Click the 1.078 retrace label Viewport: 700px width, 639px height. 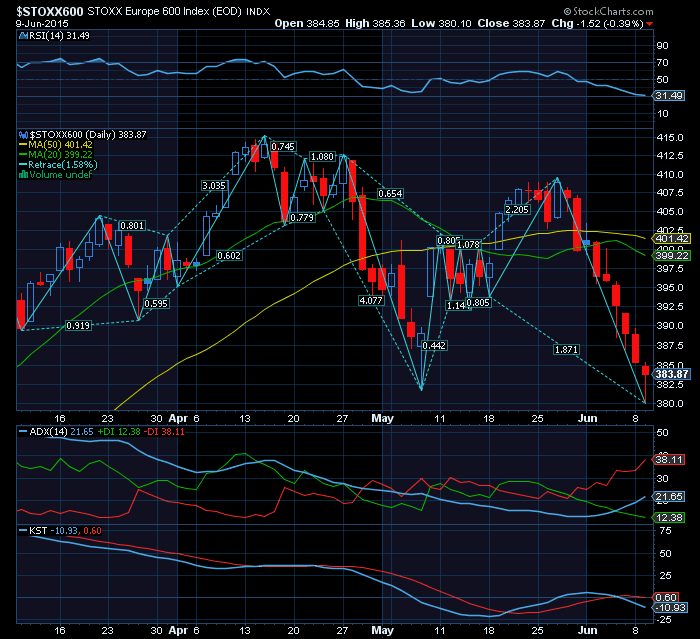pos(468,244)
